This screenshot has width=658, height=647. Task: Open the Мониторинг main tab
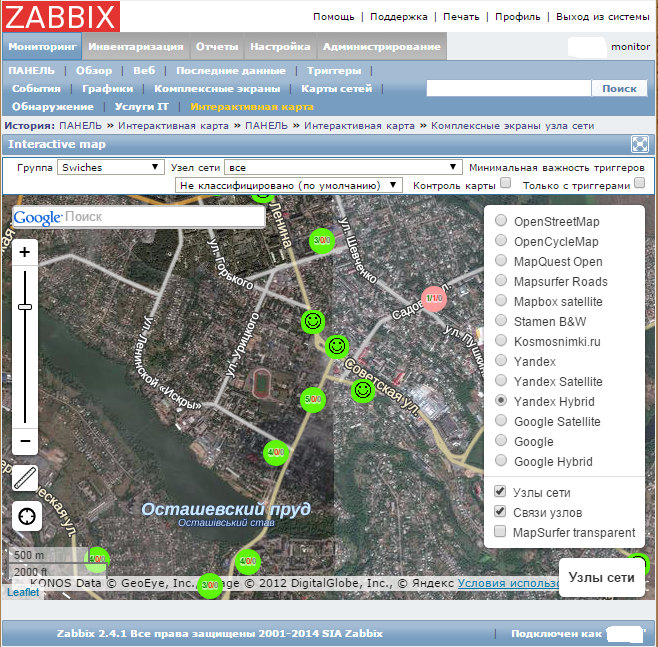(42, 47)
